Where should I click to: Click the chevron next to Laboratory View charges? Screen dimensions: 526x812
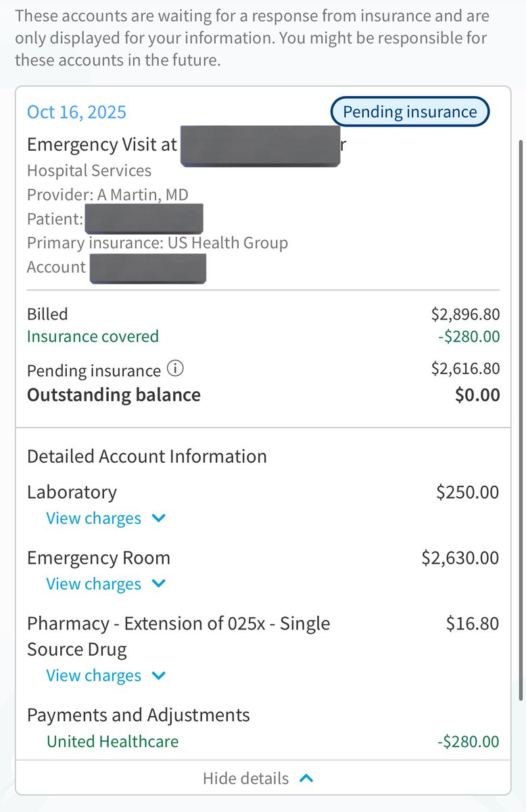click(x=159, y=518)
